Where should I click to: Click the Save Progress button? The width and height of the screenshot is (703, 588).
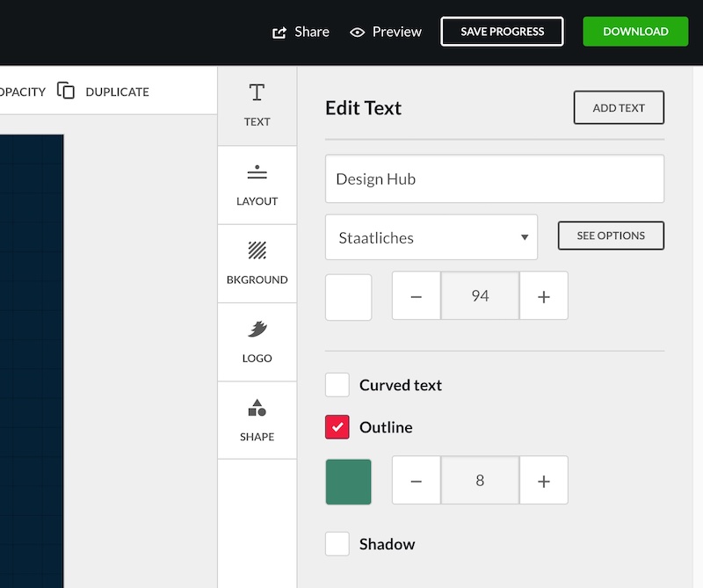(x=502, y=32)
